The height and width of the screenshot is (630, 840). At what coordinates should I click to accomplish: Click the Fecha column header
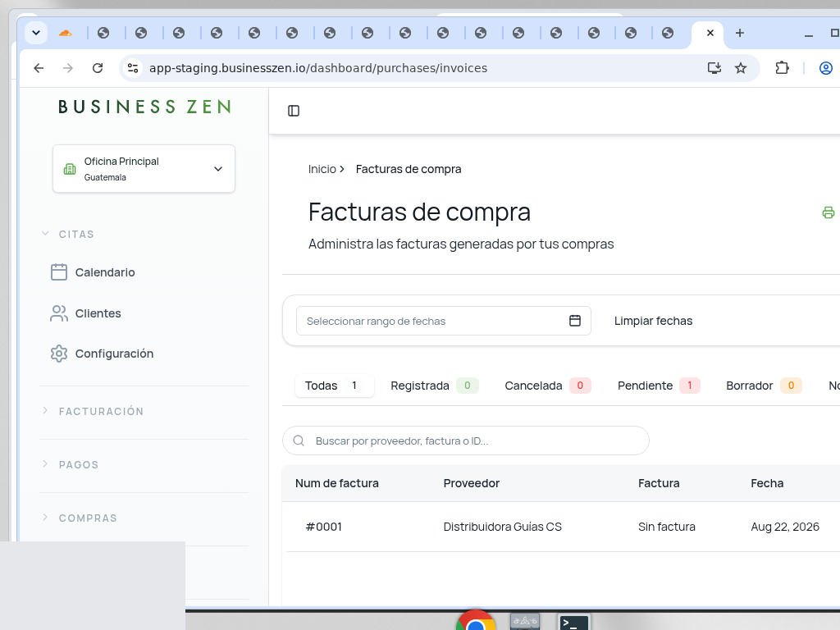click(767, 483)
